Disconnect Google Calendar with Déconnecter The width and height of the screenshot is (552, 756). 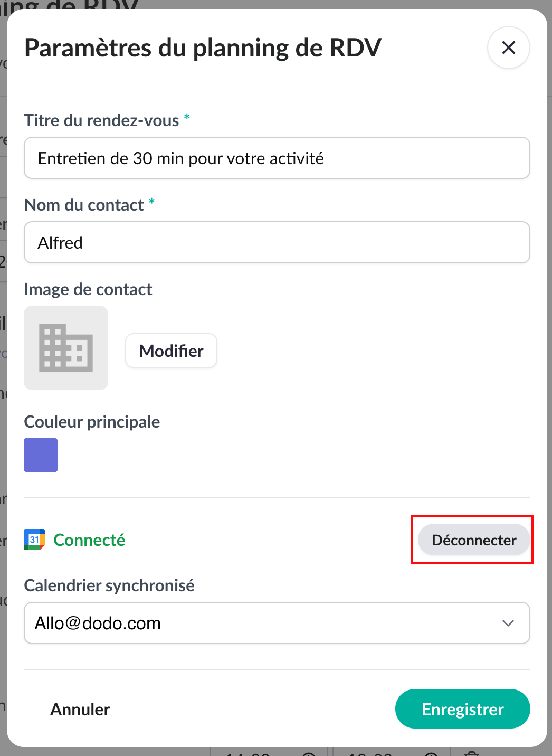click(x=473, y=540)
